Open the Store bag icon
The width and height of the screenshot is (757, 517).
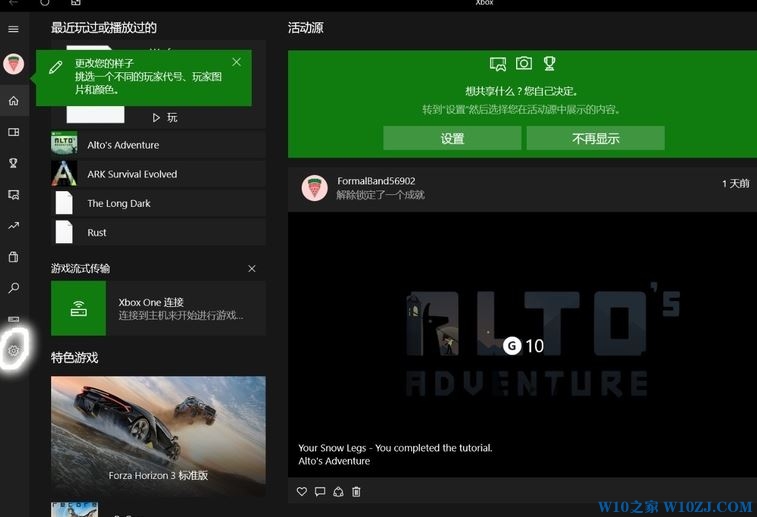tap(14, 256)
